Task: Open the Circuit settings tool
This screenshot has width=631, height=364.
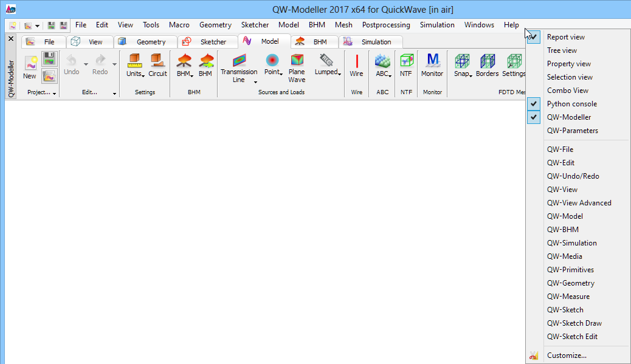Action: click(158, 66)
